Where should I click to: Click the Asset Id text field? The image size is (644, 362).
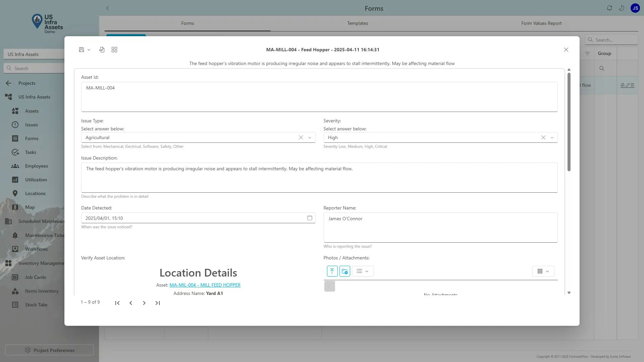(x=319, y=97)
